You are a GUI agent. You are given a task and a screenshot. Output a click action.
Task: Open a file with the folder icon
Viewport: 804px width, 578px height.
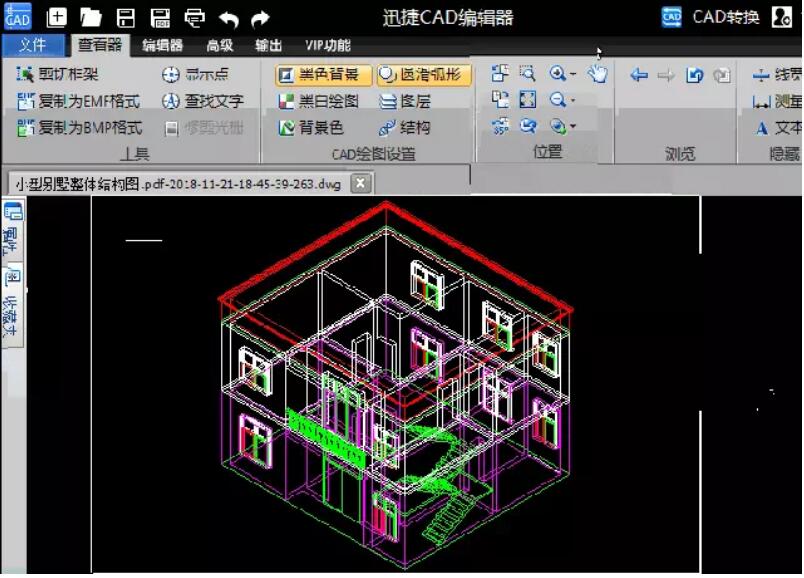tap(91, 17)
